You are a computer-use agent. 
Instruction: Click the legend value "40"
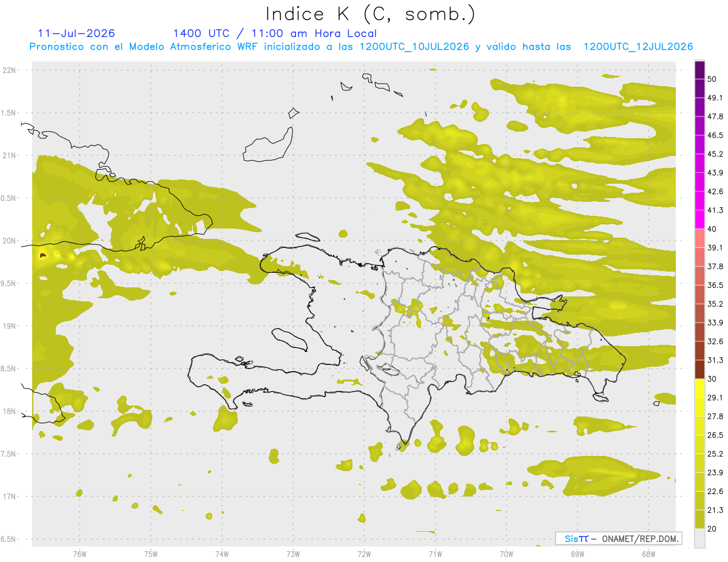(712, 229)
